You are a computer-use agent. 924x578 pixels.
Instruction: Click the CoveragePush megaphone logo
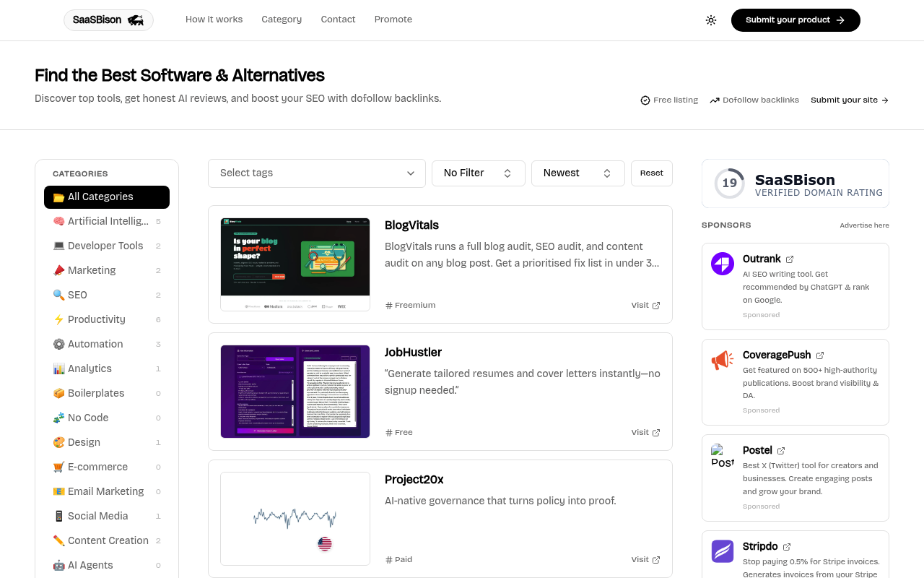point(723,360)
